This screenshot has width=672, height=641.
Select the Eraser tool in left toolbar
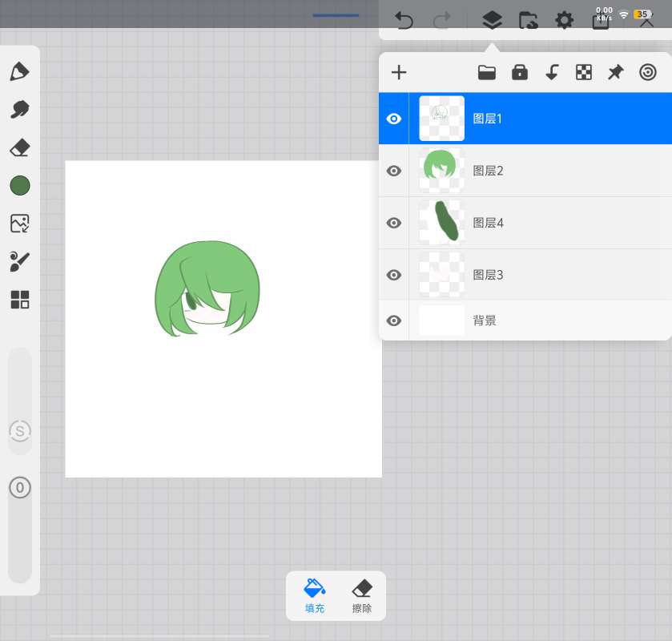tap(19, 147)
